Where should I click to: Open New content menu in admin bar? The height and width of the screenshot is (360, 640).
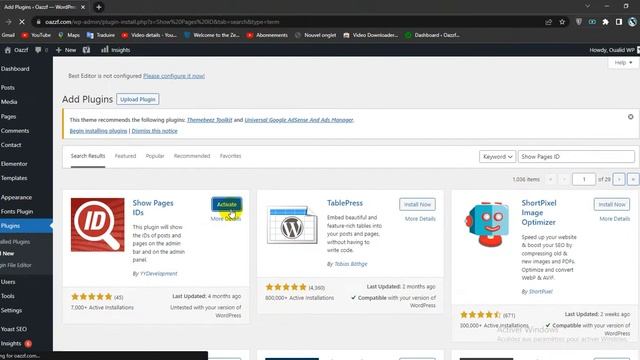point(66,50)
